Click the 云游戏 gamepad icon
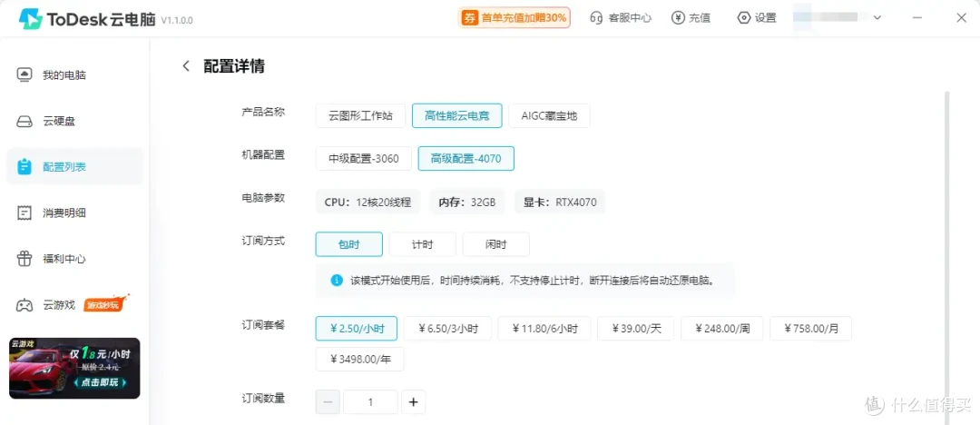 coord(24,305)
